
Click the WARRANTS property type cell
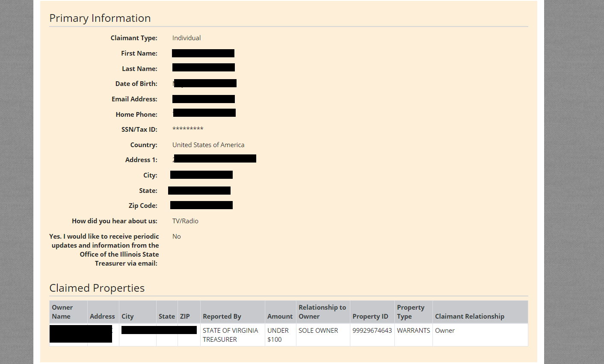[x=413, y=330]
